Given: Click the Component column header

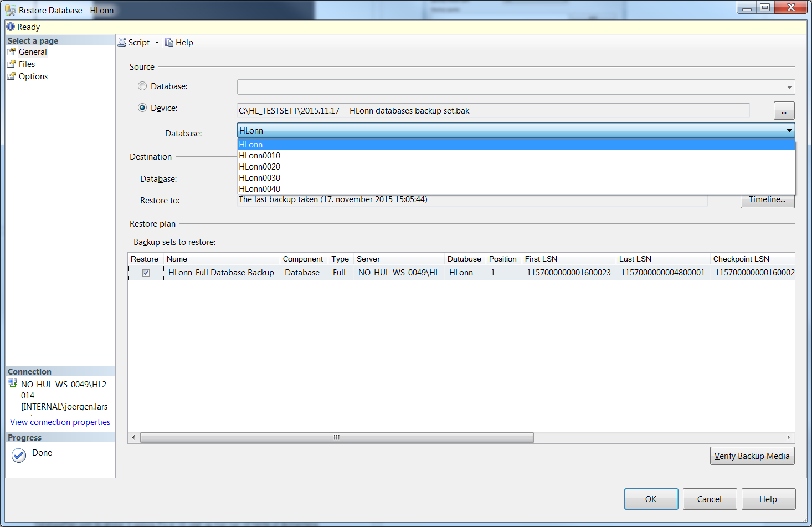Looking at the screenshot, I should click(304, 259).
